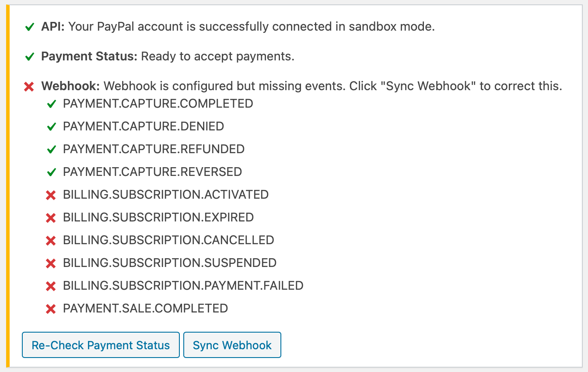The width and height of the screenshot is (588, 372).
Task: Click the checkmark next to PAYMENT.CAPTURE.REVERSED
Action: (52, 172)
